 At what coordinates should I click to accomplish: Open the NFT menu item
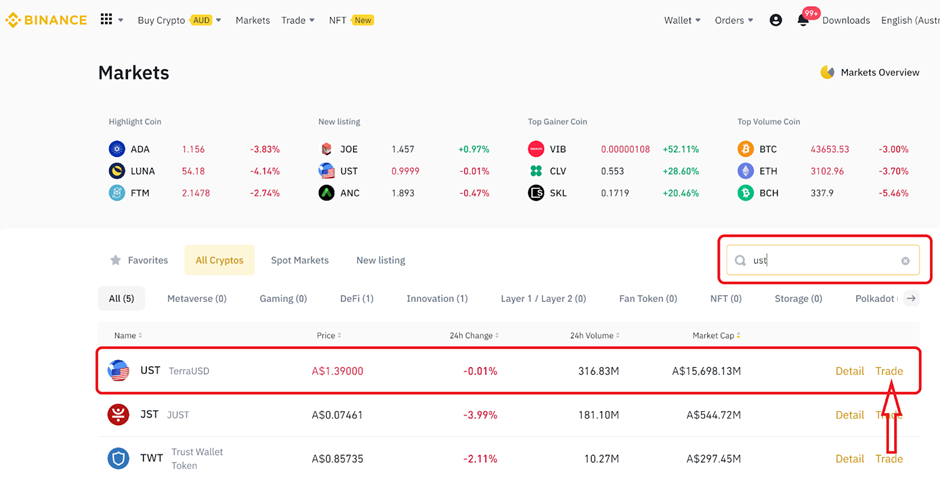pos(338,20)
